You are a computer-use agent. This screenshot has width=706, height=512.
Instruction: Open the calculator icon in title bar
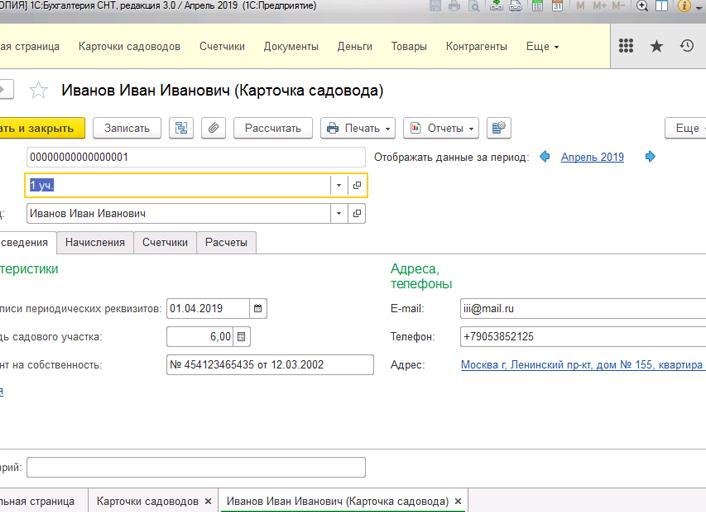tap(537, 6)
